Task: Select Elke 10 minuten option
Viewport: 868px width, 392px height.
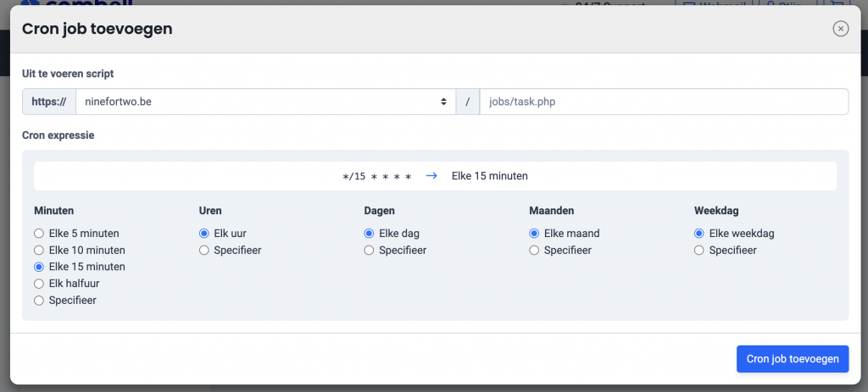Action: (x=38, y=250)
